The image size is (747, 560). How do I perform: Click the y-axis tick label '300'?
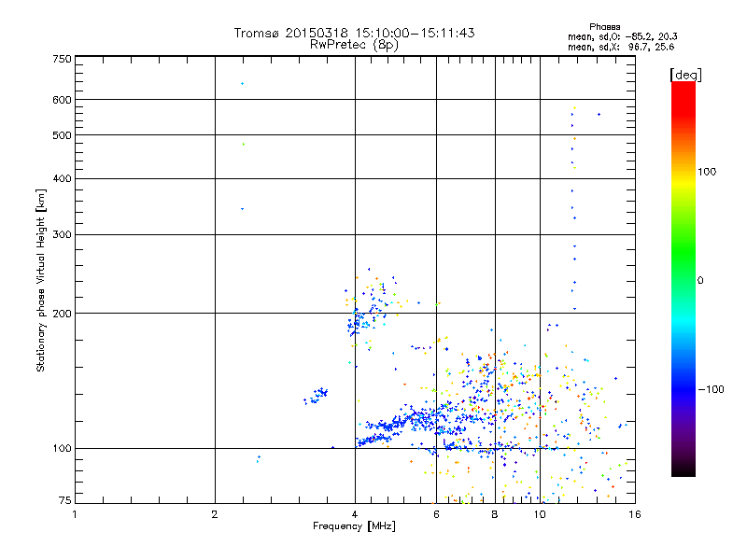[x=62, y=235]
